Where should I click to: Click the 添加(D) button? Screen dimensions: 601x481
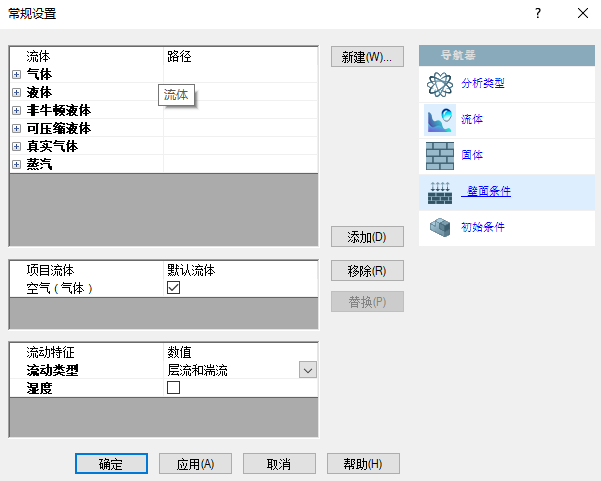[x=367, y=236]
